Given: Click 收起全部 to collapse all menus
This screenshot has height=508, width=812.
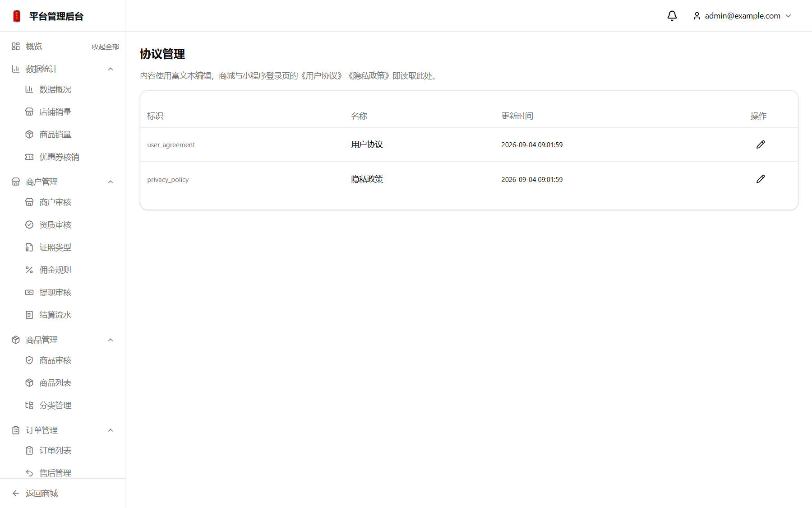Looking at the screenshot, I should [106, 47].
